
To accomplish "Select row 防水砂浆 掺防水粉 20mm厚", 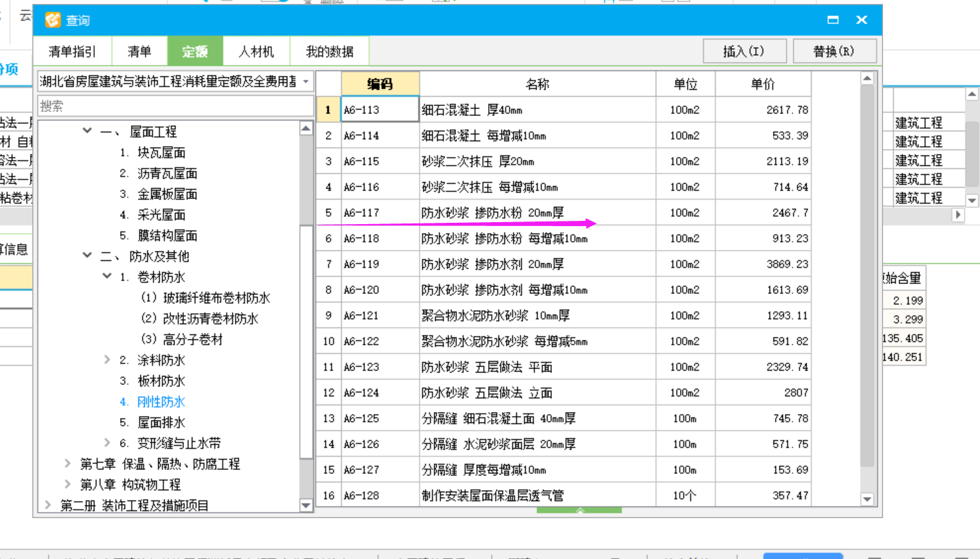I will tap(564, 212).
